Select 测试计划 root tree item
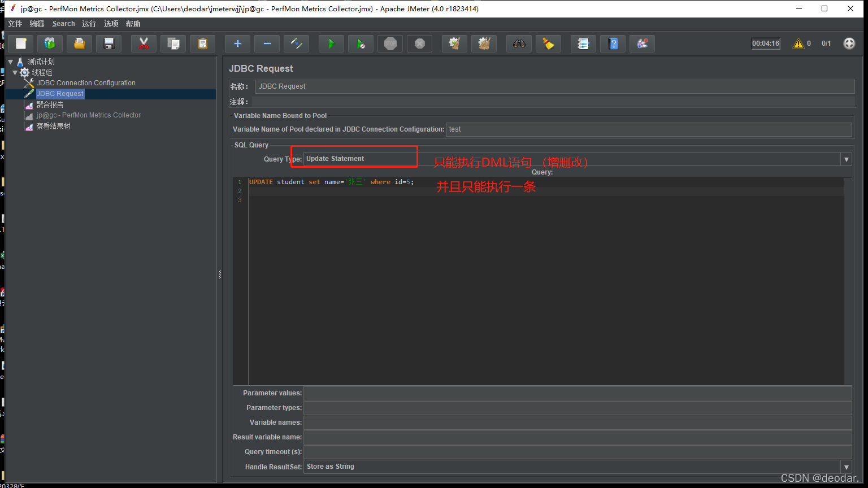Screen dimensions: 868x488 pyautogui.click(x=41, y=62)
